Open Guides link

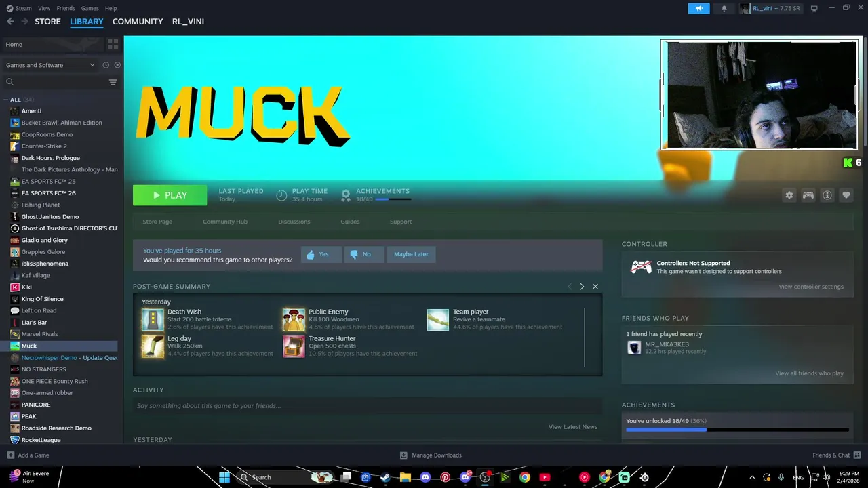tap(350, 222)
